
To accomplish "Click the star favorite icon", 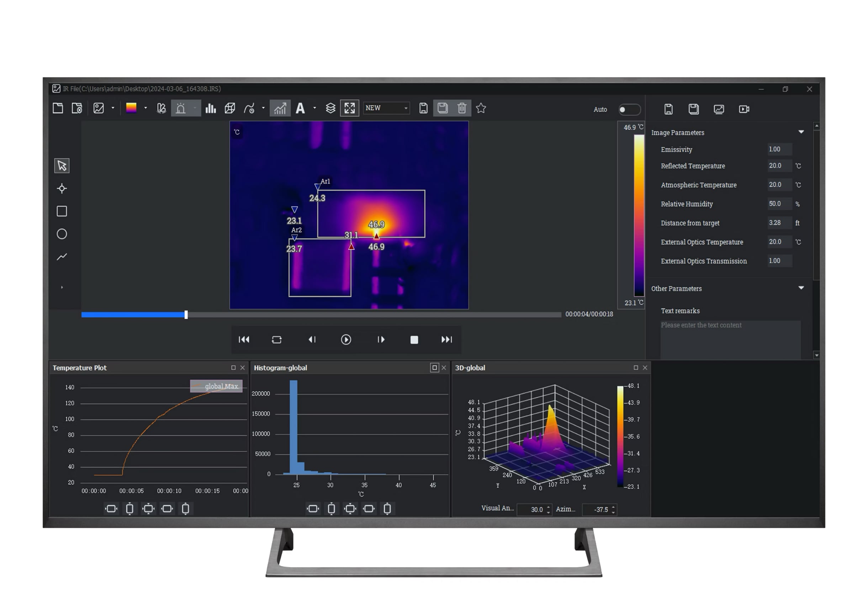I will coord(481,109).
